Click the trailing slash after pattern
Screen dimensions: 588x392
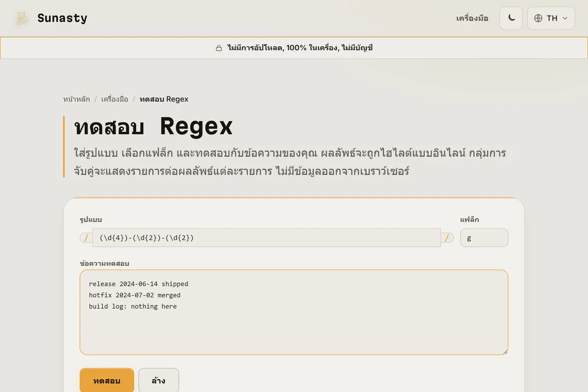(x=447, y=238)
